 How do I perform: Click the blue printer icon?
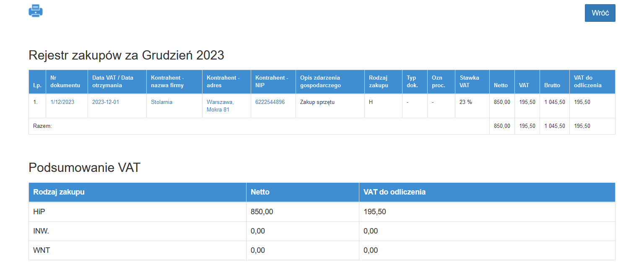[x=36, y=10]
